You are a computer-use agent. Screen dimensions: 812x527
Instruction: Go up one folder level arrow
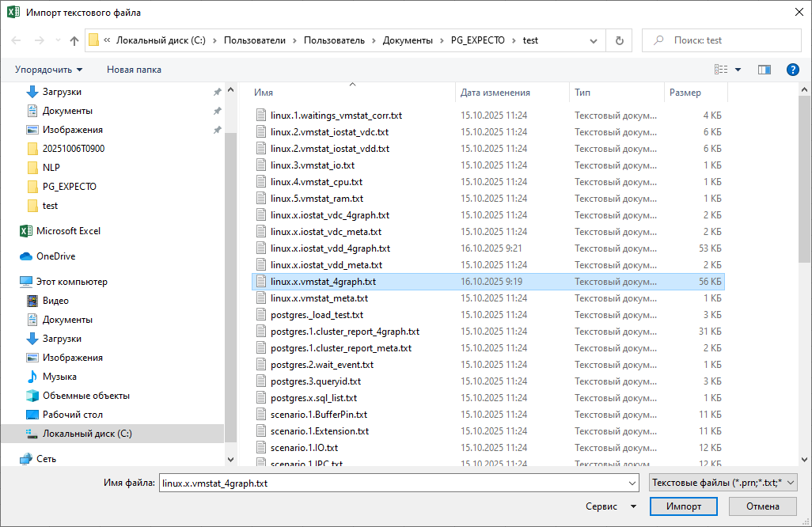pos(74,40)
